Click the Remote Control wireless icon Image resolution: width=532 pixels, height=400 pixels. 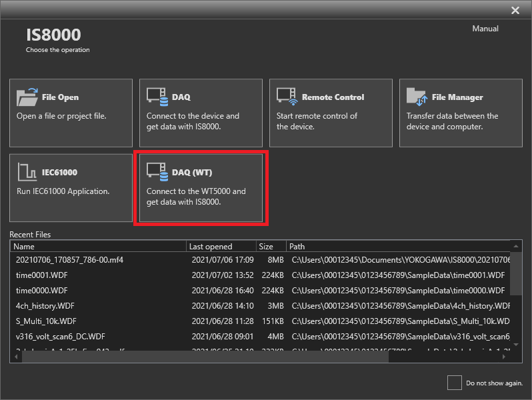click(287, 97)
